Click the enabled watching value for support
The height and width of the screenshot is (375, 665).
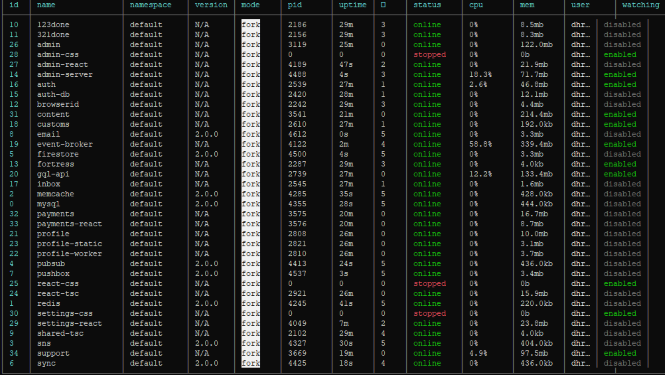click(x=620, y=353)
